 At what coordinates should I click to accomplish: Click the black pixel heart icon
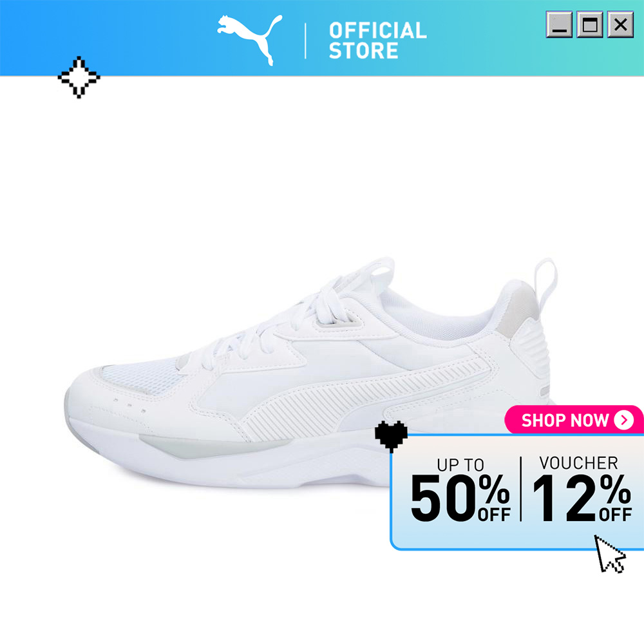[x=391, y=437]
